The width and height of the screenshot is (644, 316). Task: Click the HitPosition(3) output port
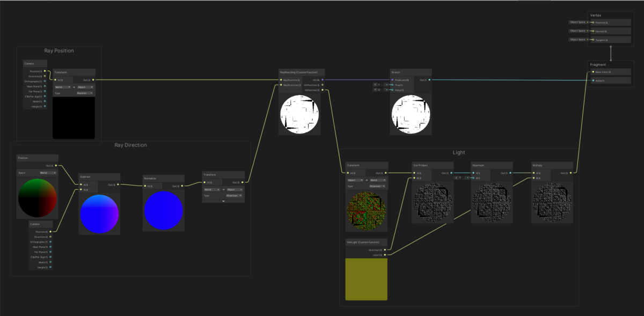(323, 85)
